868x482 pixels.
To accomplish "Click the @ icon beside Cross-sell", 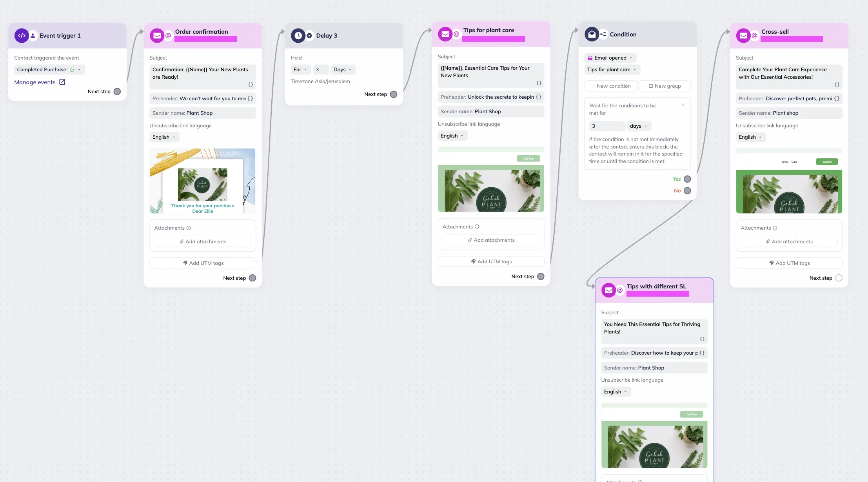I will click(x=755, y=36).
